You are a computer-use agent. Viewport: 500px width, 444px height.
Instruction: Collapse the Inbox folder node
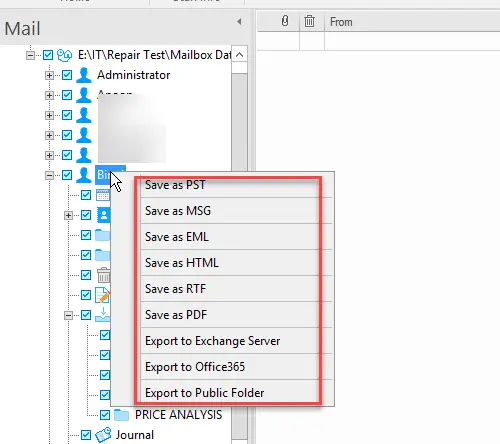(x=68, y=315)
